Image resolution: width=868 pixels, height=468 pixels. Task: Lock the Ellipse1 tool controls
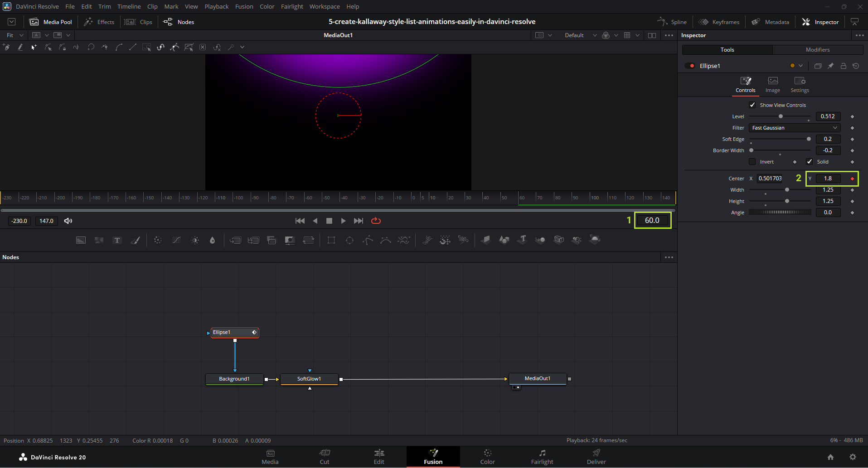click(x=843, y=66)
